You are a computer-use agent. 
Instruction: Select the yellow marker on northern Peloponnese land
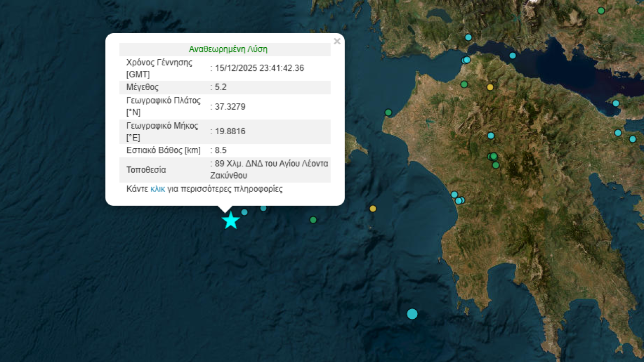[490, 87]
